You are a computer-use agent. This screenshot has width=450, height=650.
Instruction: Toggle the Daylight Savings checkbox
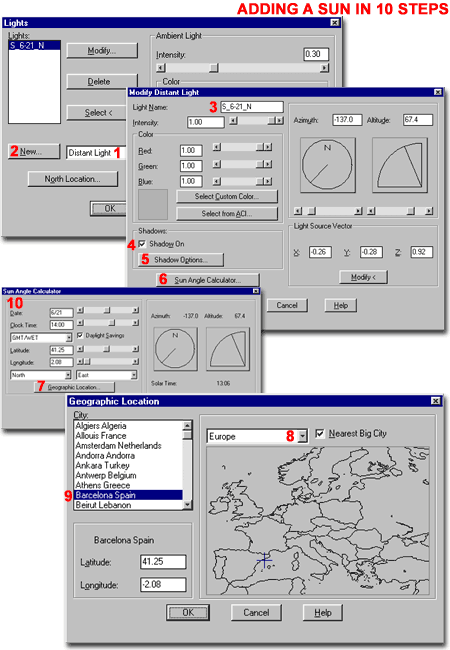(80, 335)
